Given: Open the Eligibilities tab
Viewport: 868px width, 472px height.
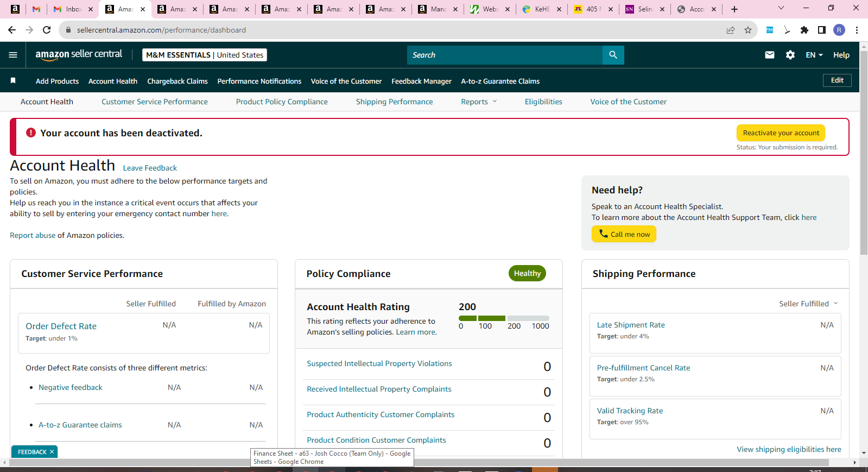Looking at the screenshot, I should pos(543,102).
